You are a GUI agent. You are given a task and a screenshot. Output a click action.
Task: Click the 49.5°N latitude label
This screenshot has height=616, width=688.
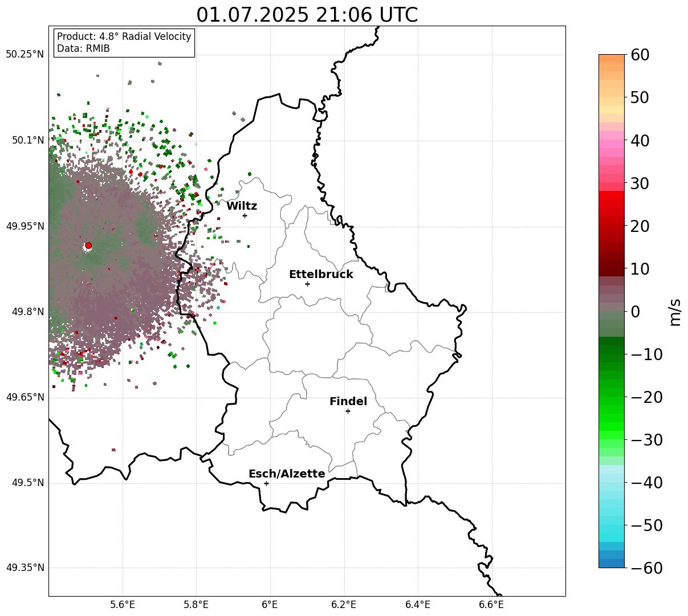[x=28, y=483]
